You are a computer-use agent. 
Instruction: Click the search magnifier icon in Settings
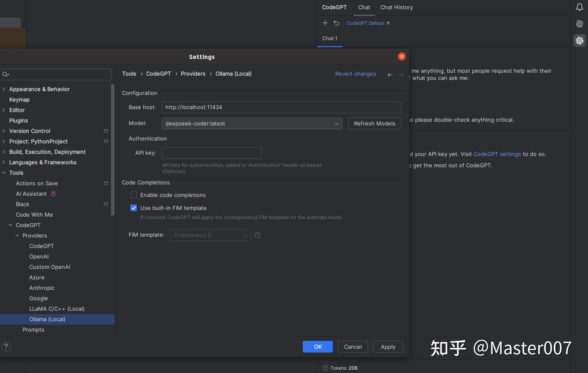tap(5, 74)
